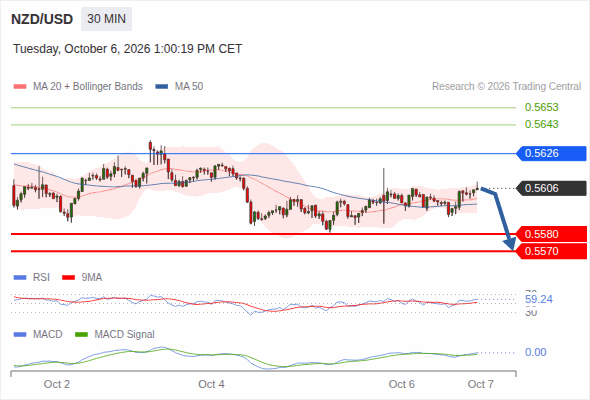Click the Oct 4 date axis label
The height and width of the screenshot is (400, 590).
click(211, 384)
